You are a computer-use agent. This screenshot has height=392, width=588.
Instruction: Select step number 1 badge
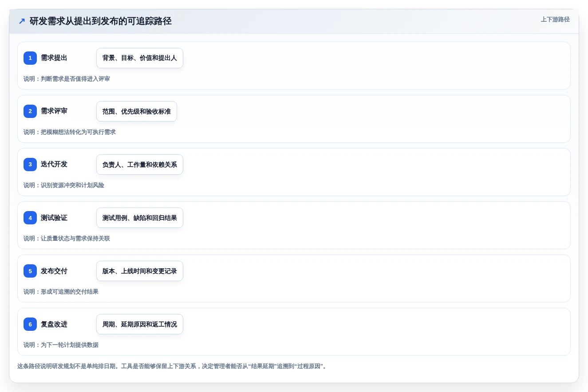pyautogui.click(x=30, y=58)
